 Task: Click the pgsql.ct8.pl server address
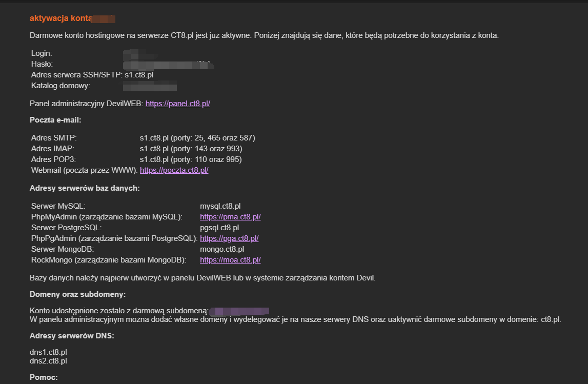219,228
